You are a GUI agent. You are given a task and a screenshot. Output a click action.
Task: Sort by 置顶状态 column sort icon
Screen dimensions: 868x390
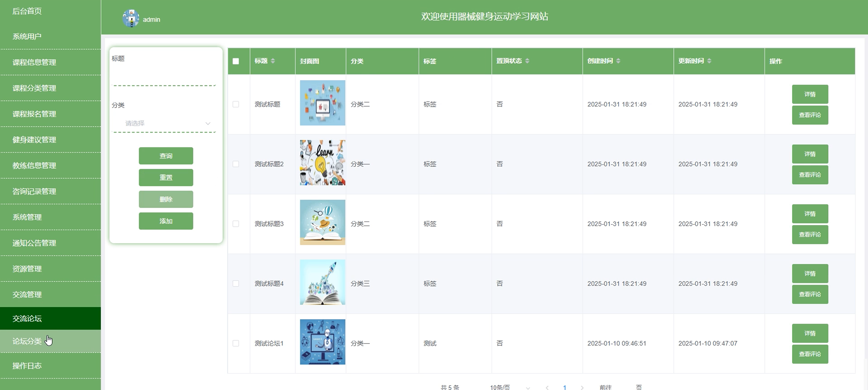point(527,61)
